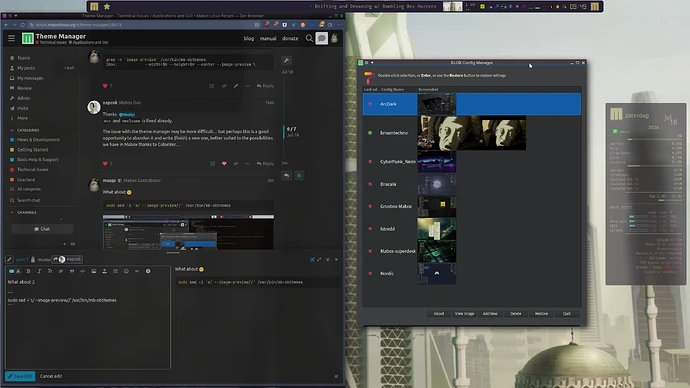Click the post timeline position marker 6/7

291,129
